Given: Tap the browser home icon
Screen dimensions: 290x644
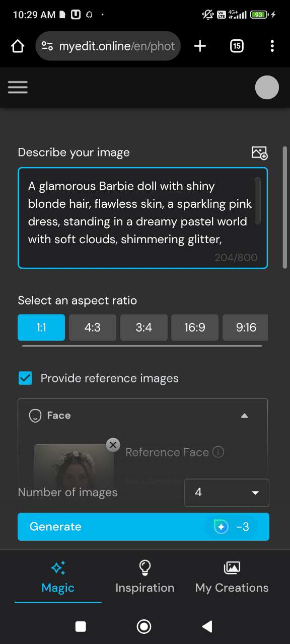Looking at the screenshot, I should coord(18,46).
